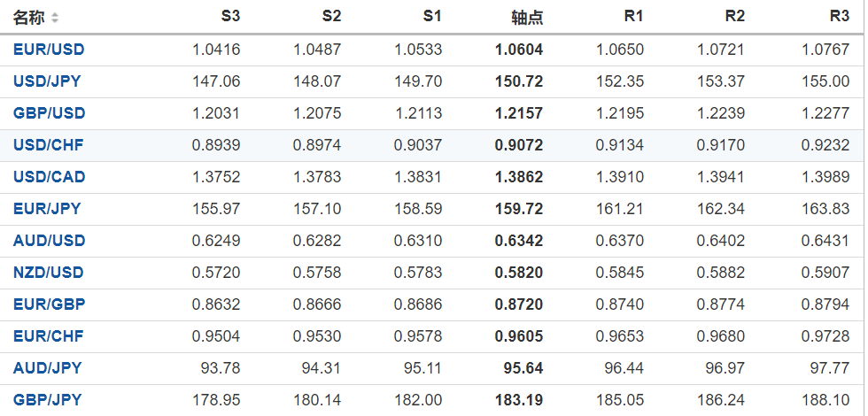Open the EUR/GBP pair link
This screenshot has width=868, height=416.
click(x=49, y=304)
